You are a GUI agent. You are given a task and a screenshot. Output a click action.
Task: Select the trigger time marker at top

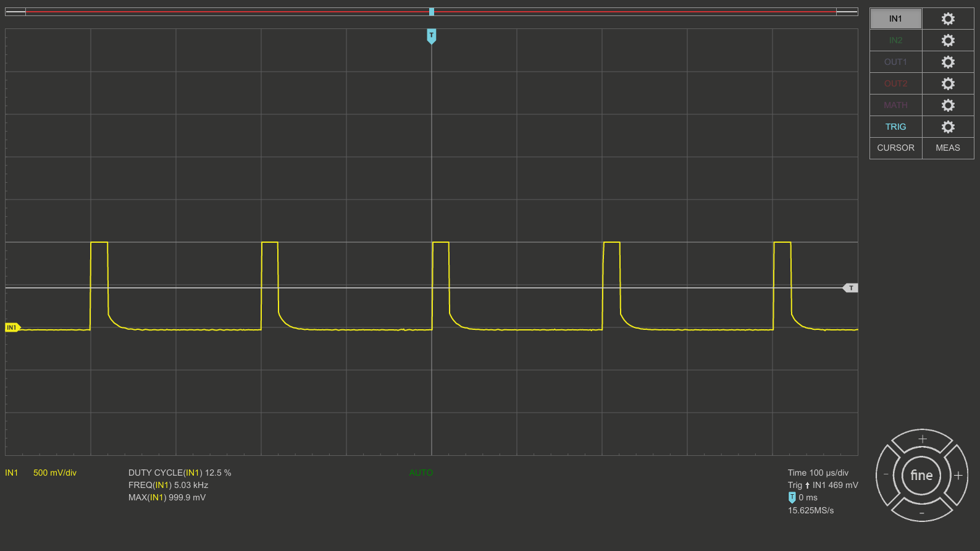pyautogui.click(x=431, y=36)
